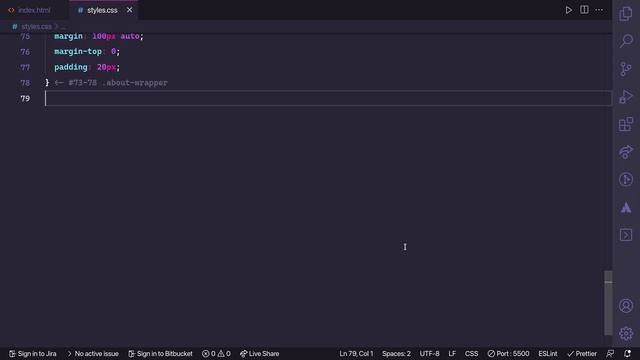Open the arrow-in-box activity bar icon
Image resolution: width=640 pixels, height=360 pixels.
tap(626, 235)
